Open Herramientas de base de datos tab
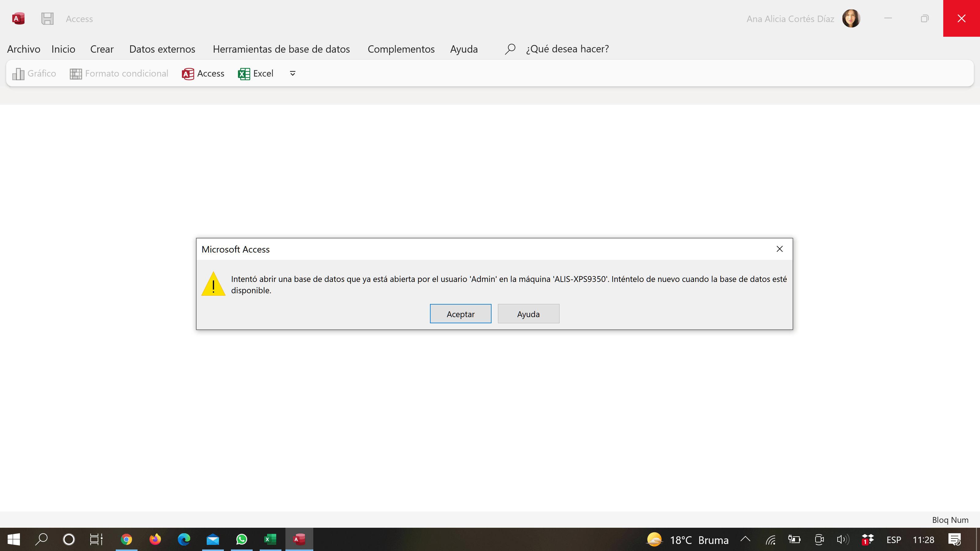The image size is (980, 551). pyautogui.click(x=281, y=49)
